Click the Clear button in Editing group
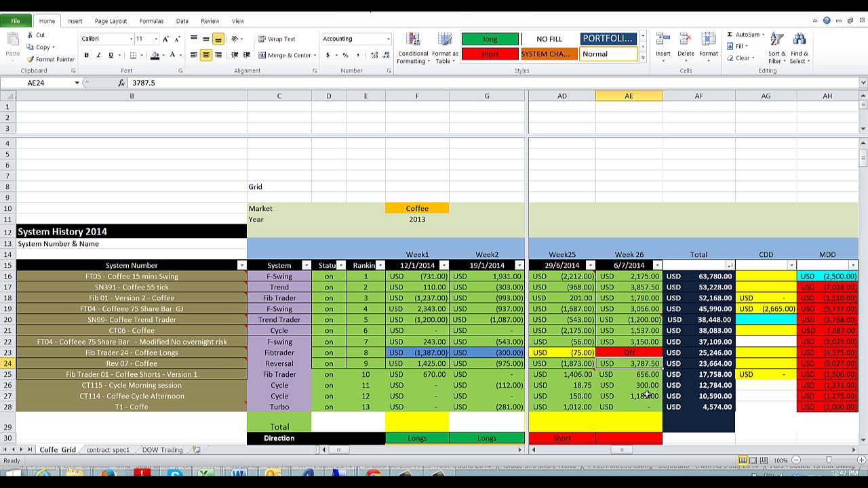Image resolution: width=868 pixels, height=488 pixels. (739, 58)
